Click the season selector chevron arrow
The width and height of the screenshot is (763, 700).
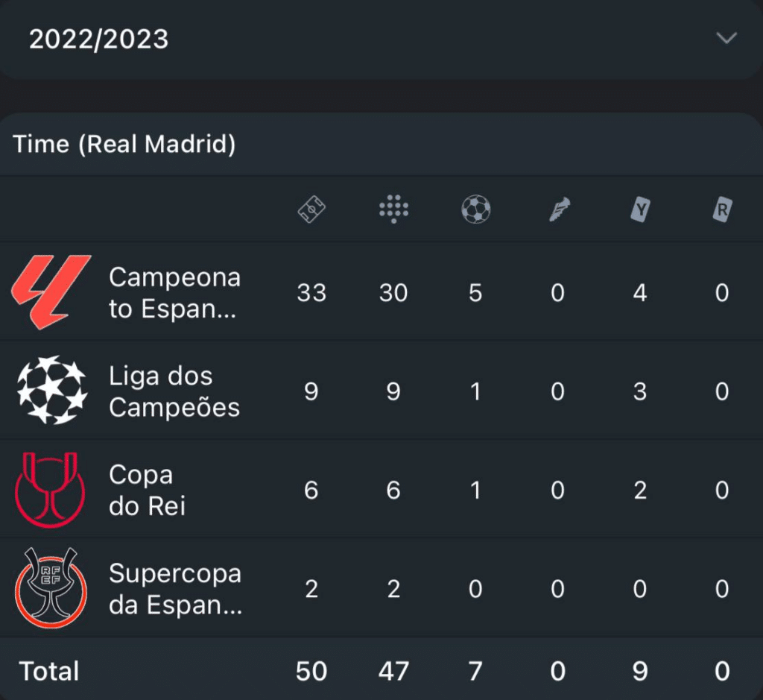pos(726,39)
